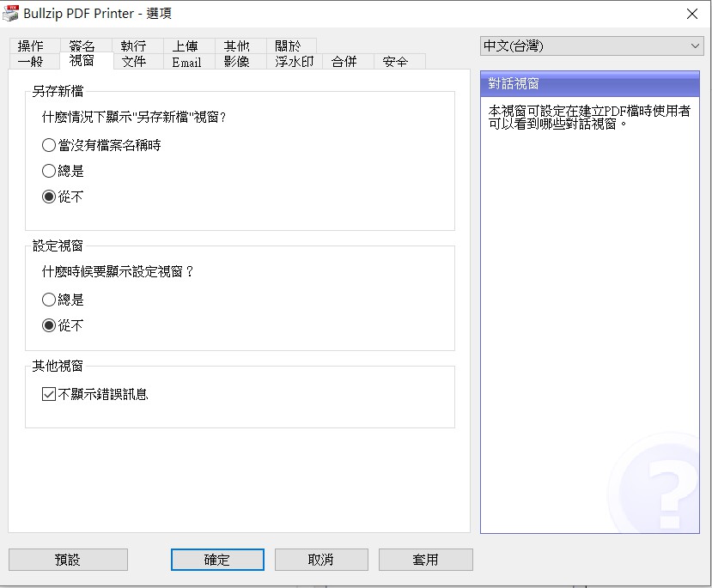Open the 關於 tab

291,45
